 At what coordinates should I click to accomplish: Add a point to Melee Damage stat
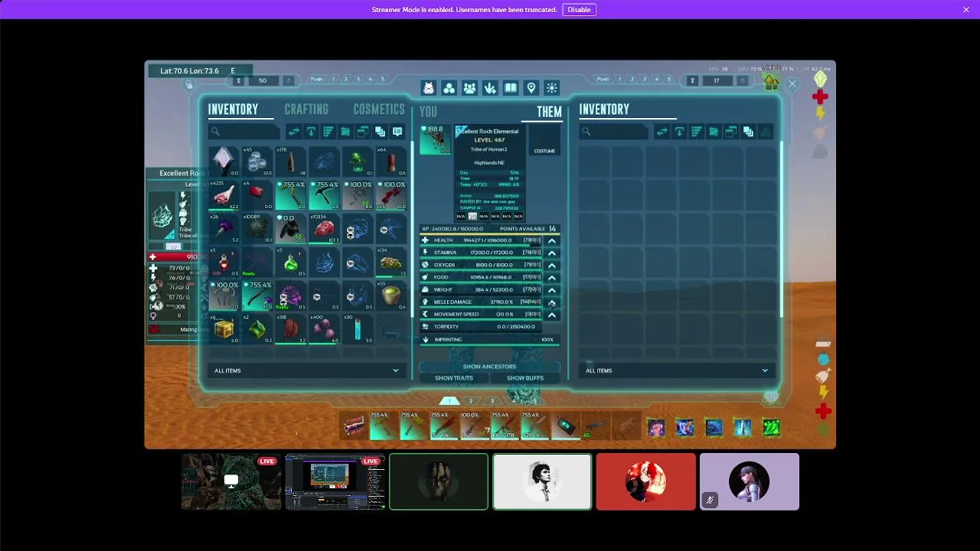pos(551,302)
